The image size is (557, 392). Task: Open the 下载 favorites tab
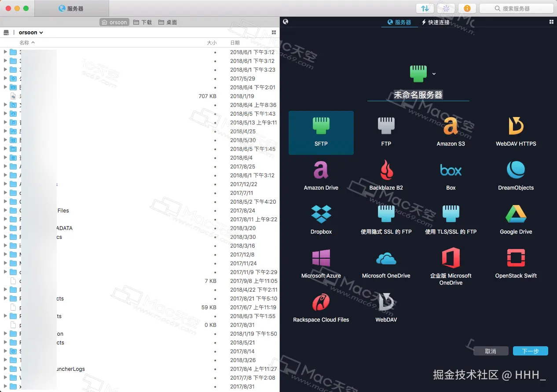tap(143, 22)
